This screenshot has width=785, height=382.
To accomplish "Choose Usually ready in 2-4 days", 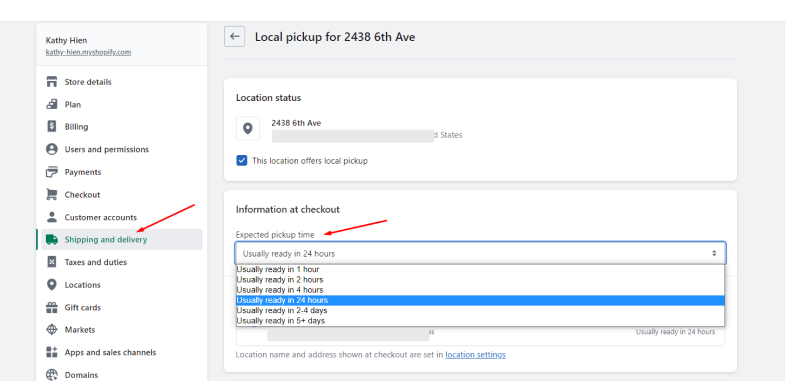I will tap(480, 310).
